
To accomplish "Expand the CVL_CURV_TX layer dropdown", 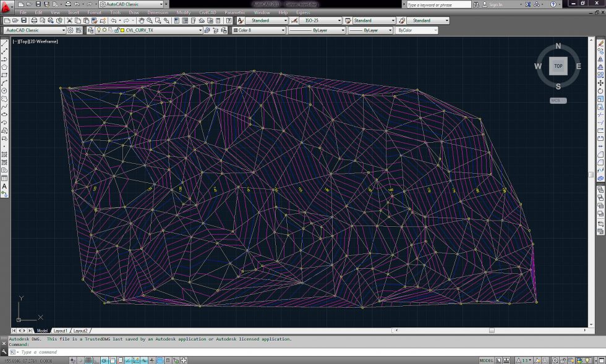I will (200, 30).
